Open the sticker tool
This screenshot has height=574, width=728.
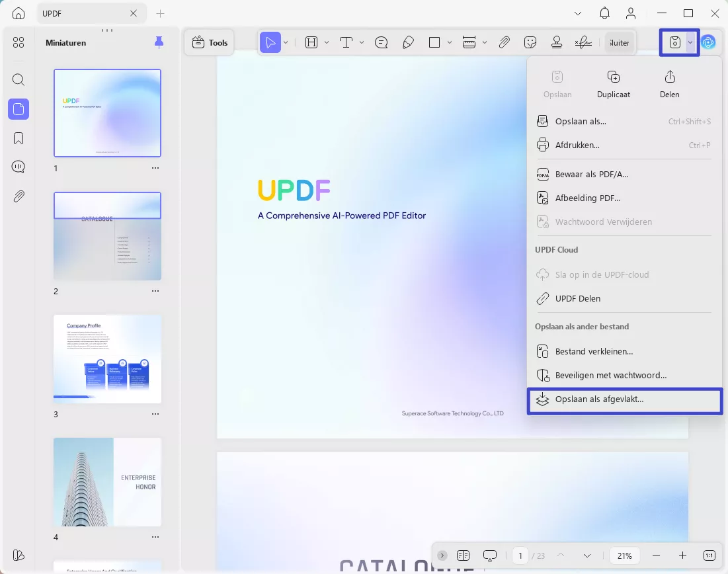[530, 43]
